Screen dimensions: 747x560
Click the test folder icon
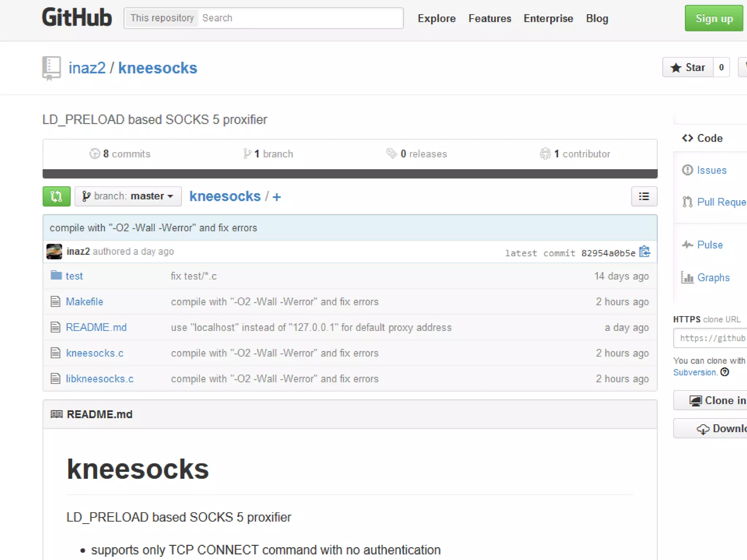pyautogui.click(x=56, y=275)
